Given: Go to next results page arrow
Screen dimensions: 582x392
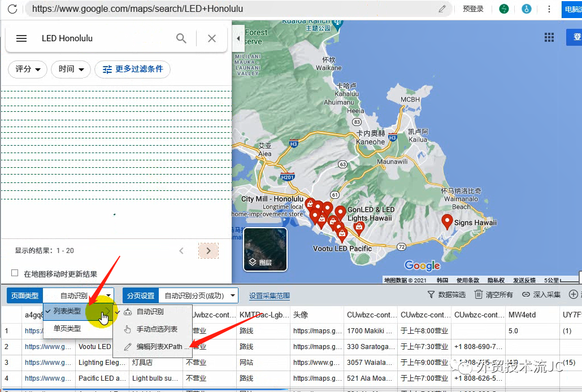Looking at the screenshot, I should pos(209,251).
